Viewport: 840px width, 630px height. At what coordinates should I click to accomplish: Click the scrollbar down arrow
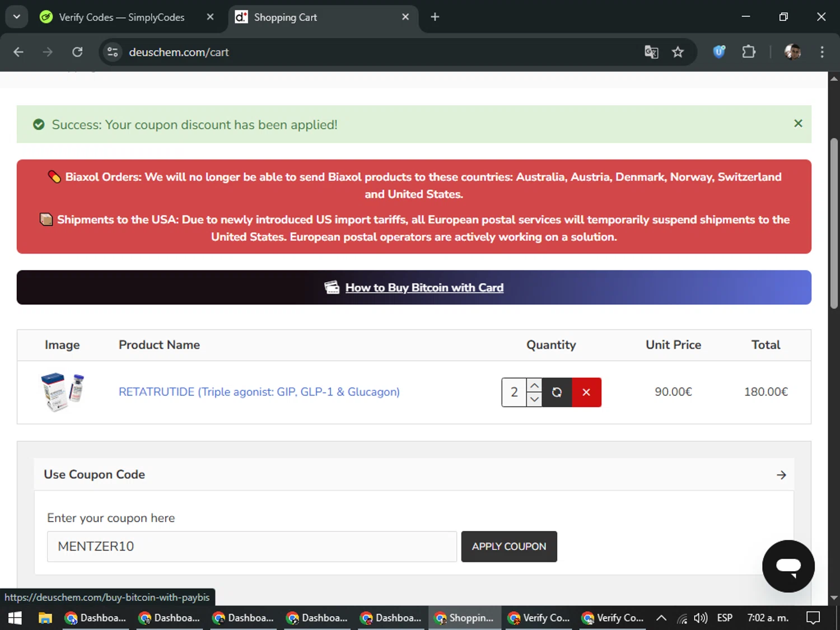click(834, 598)
